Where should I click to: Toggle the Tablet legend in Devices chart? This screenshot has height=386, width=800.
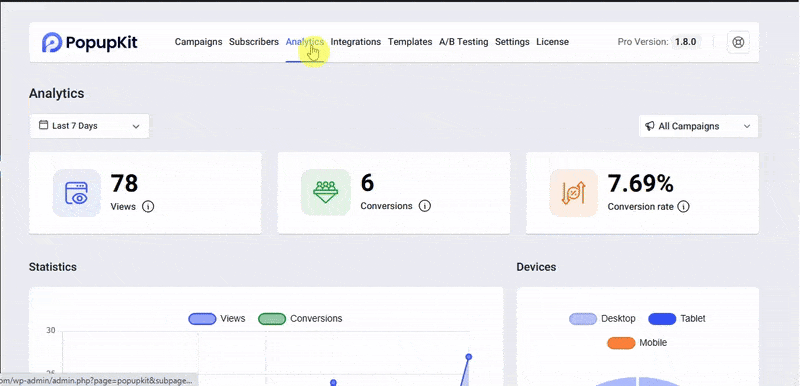[677, 319]
